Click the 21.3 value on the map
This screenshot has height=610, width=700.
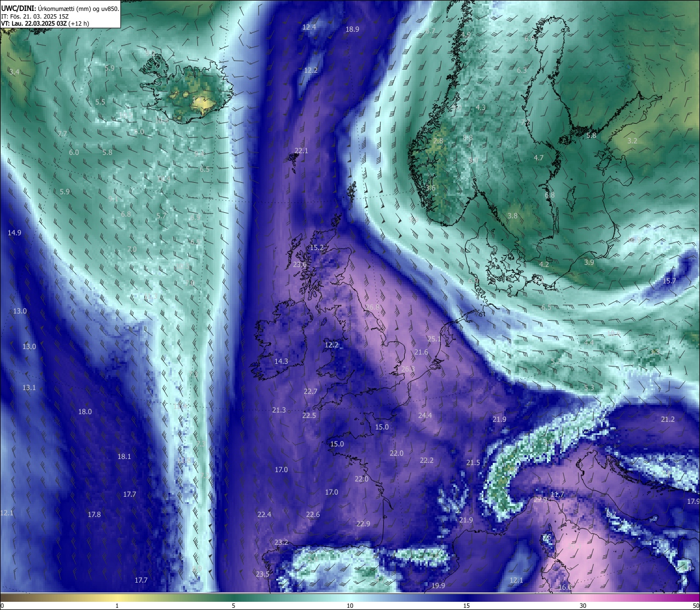coord(279,410)
